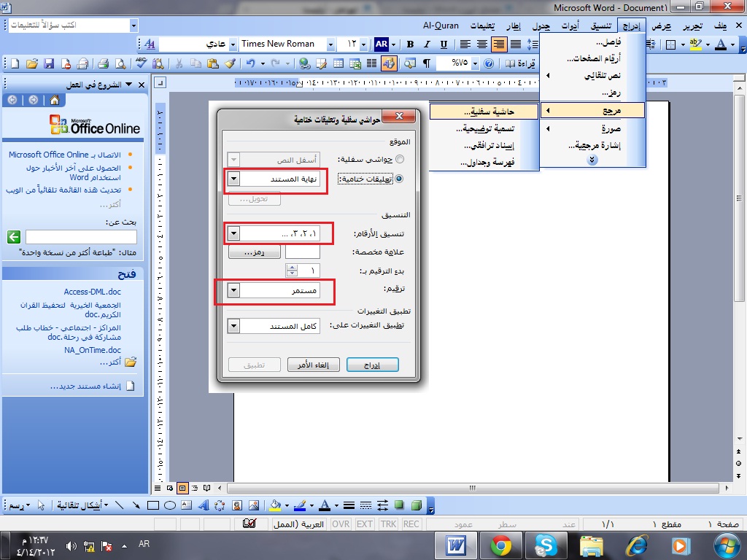Open the تنسيق Format menu
747x560 pixels.
[x=601, y=26]
